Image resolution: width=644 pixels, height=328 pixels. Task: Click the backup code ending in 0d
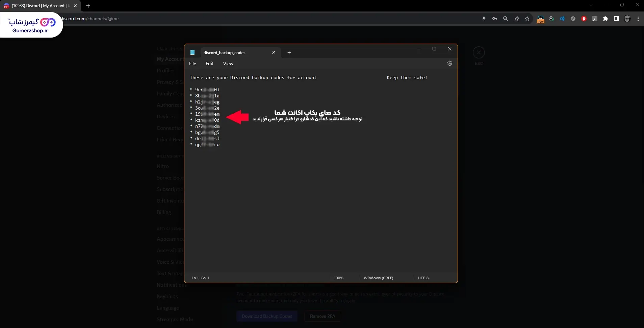pos(207,120)
